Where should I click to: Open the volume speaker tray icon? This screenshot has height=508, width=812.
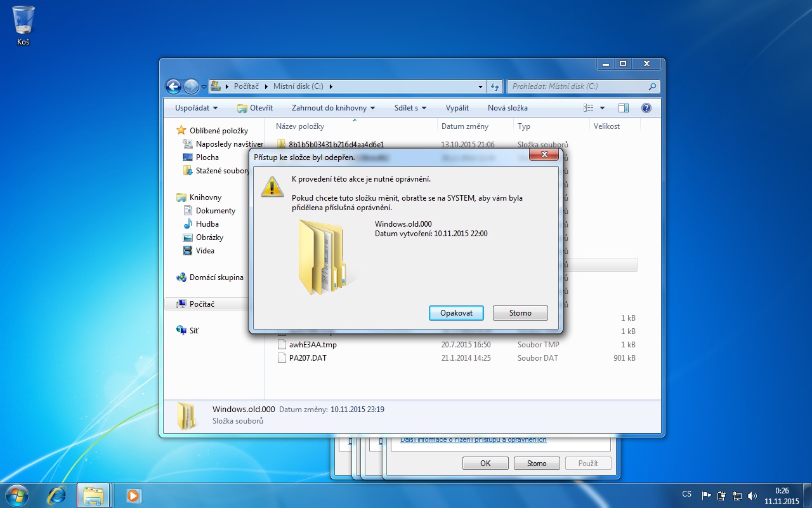point(752,495)
